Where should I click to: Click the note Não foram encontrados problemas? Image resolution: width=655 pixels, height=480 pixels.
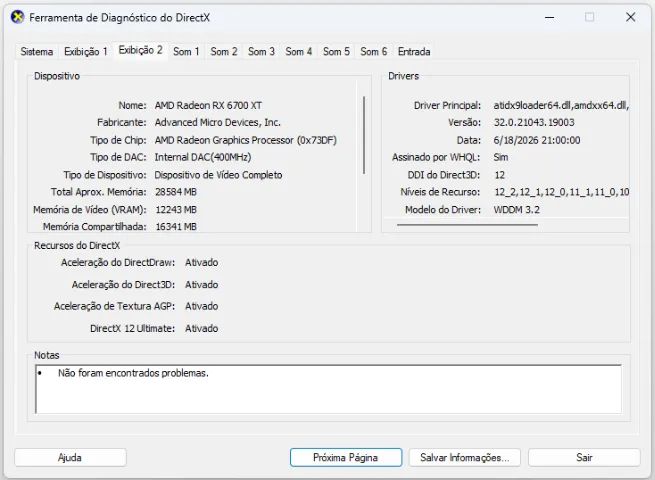(x=133, y=373)
